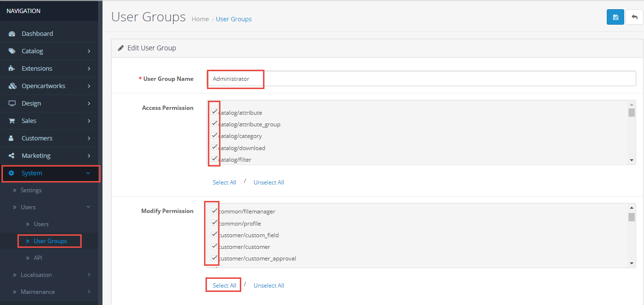
Task: Expand the Design menu chevron
Action: tap(89, 104)
